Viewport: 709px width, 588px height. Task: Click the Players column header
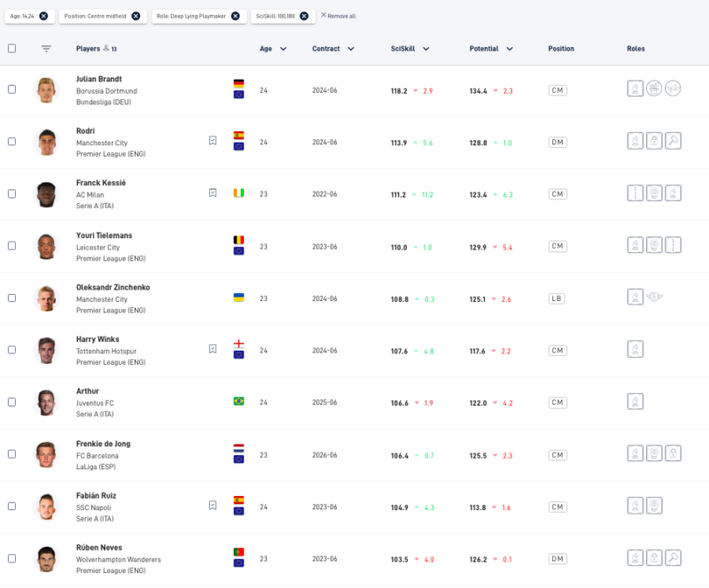(88, 49)
